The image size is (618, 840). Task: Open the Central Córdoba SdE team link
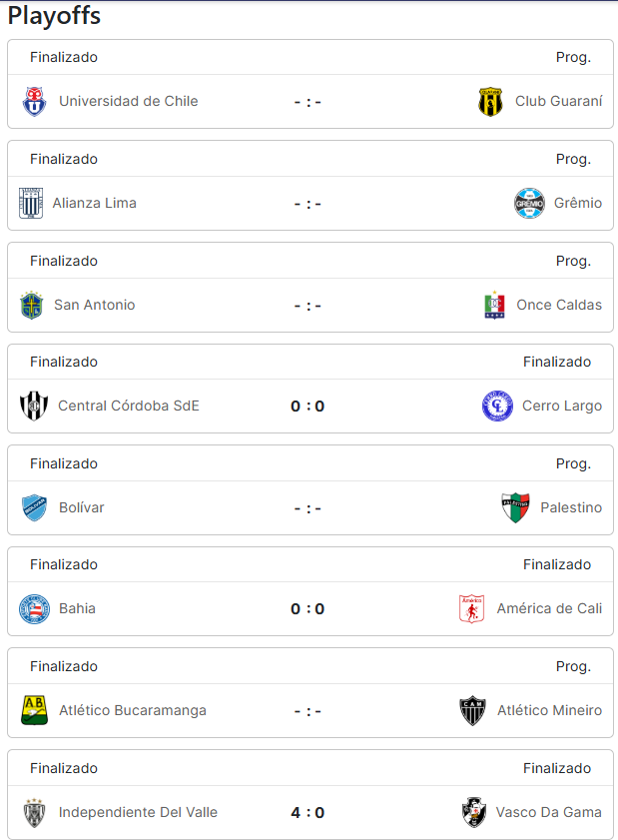129,407
